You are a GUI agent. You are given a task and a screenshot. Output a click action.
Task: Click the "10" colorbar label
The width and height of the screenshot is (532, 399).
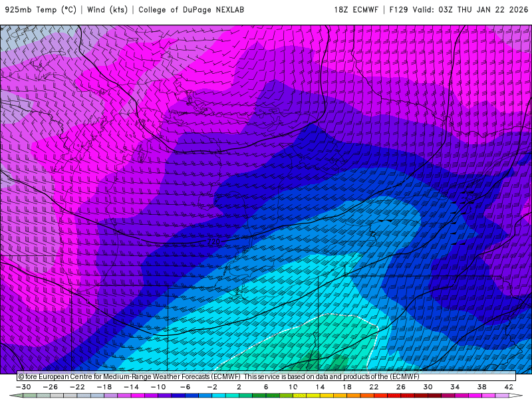click(x=293, y=387)
